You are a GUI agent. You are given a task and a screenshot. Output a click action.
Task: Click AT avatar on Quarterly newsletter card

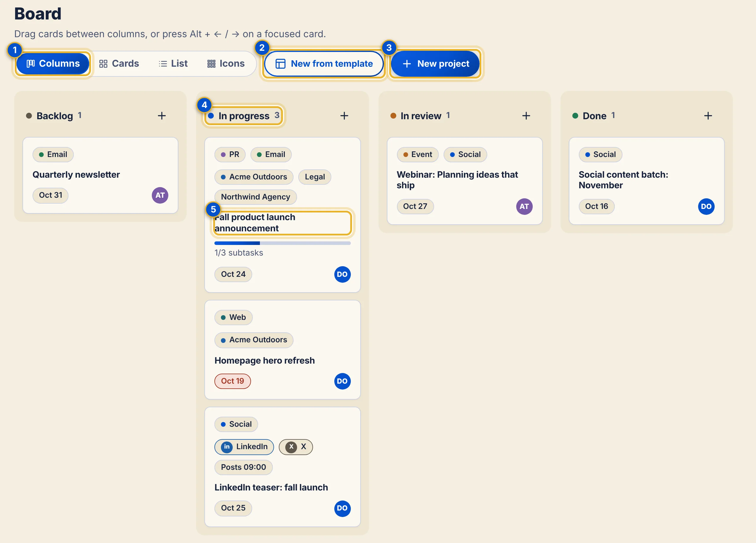tap(160, 195)
